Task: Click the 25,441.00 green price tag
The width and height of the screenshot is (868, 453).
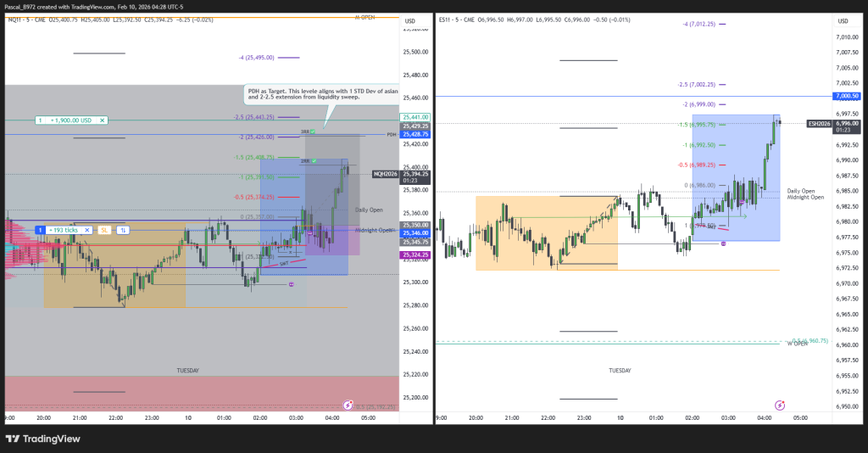Action: coord(415,117)
